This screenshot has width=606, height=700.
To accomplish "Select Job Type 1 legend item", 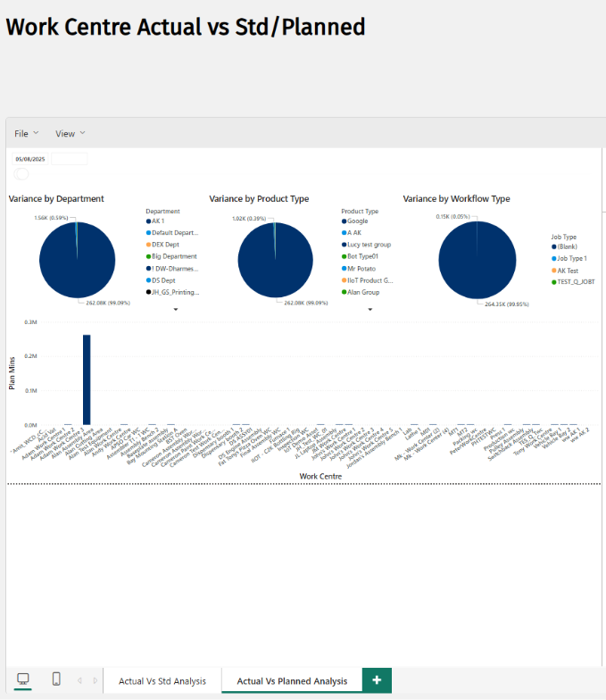I will pyautogui.click(x=569, y=259).
